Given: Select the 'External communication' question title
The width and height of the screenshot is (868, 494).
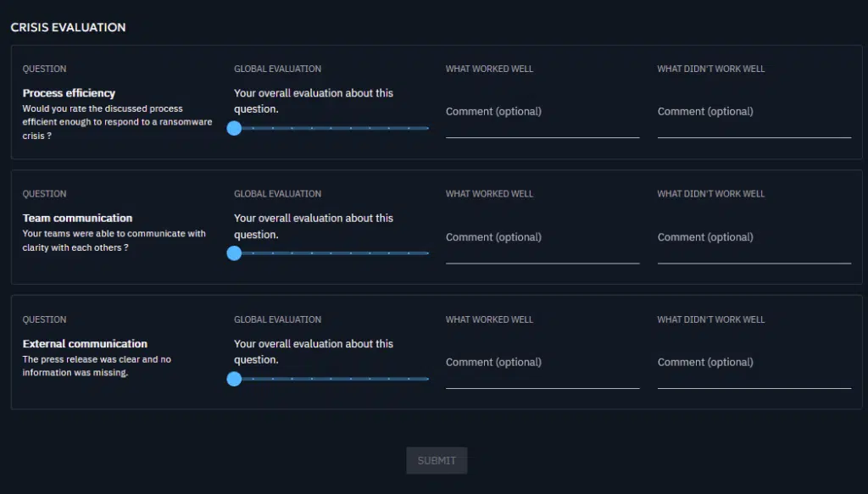Looking at the screenshot, I should (x=85, y=344).
